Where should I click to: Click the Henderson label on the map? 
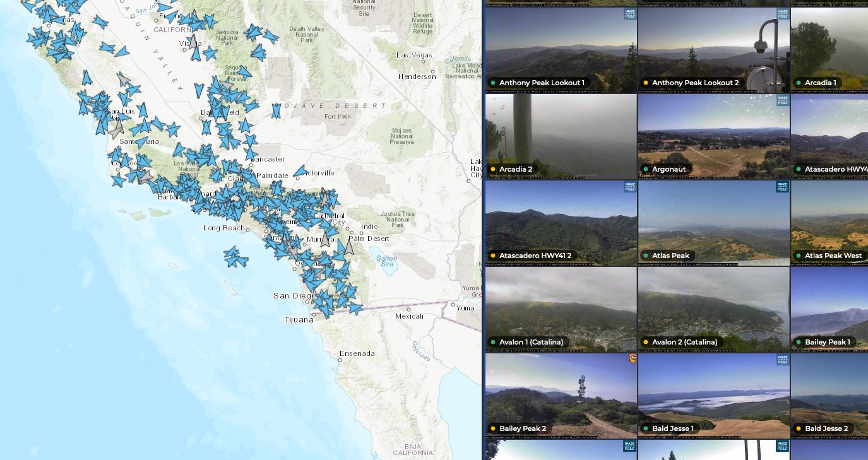pos(417,76)
